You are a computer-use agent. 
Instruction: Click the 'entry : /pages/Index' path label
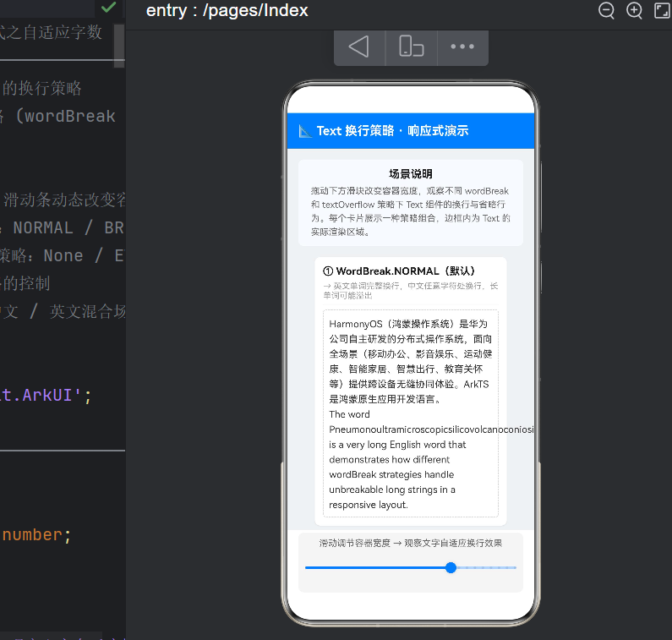pyautogui.click(x=227, y=11)
